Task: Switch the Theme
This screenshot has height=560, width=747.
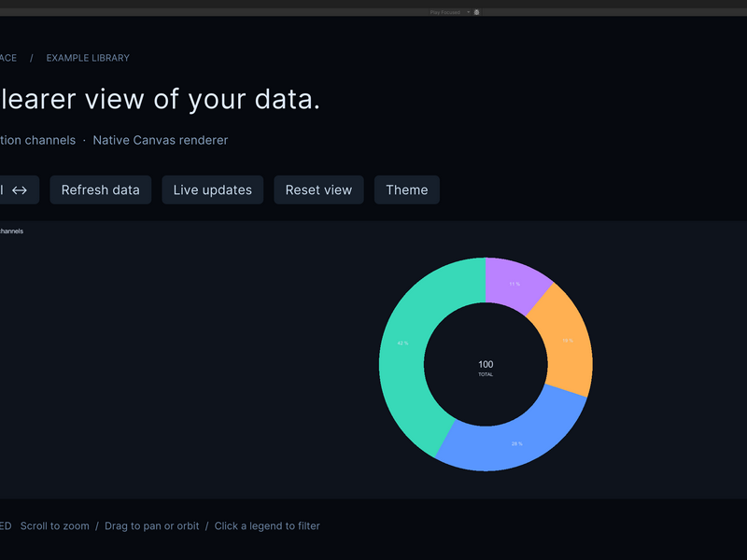Action: tap(407, 190)
